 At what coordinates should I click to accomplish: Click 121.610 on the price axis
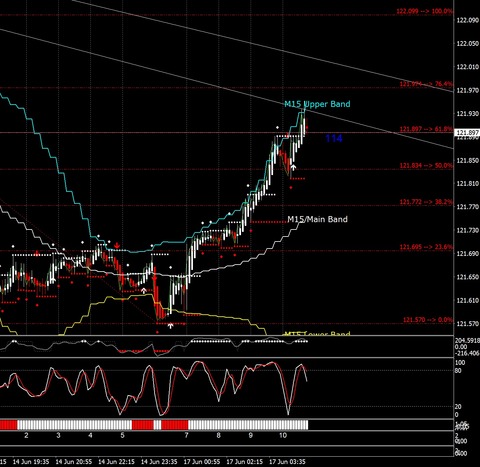click(467, 300)
